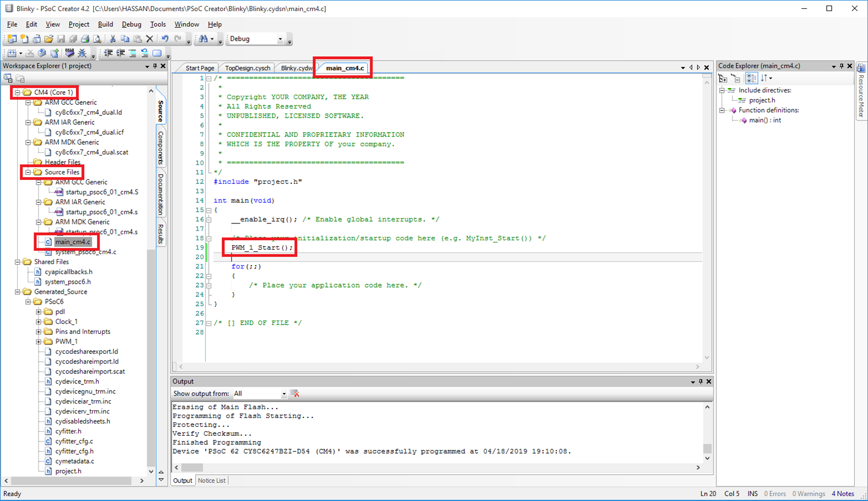This screenshot has height=501, width=868.
Task: Click Expand All in Code Explorer
Action: [723, 79]
